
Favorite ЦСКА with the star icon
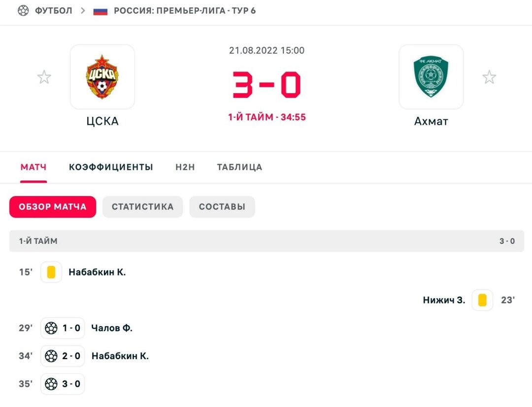(x=44, y=77)
